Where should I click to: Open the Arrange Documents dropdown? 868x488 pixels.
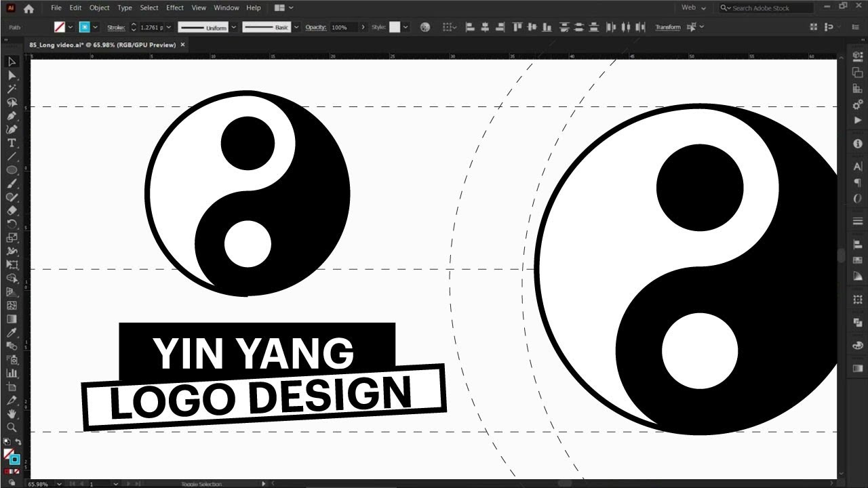pyautogui.click(x=283, y=8)
